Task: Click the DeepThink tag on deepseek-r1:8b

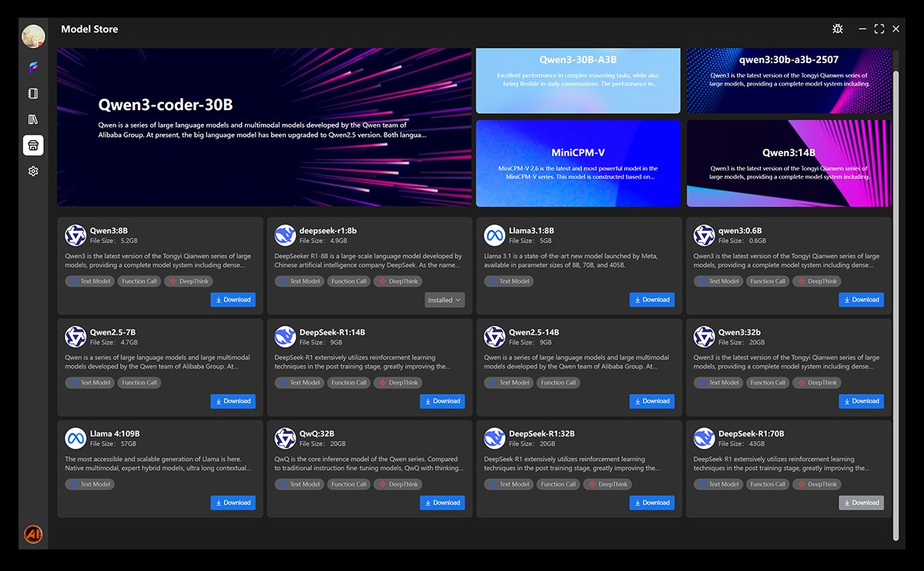Action: (397, 281)
